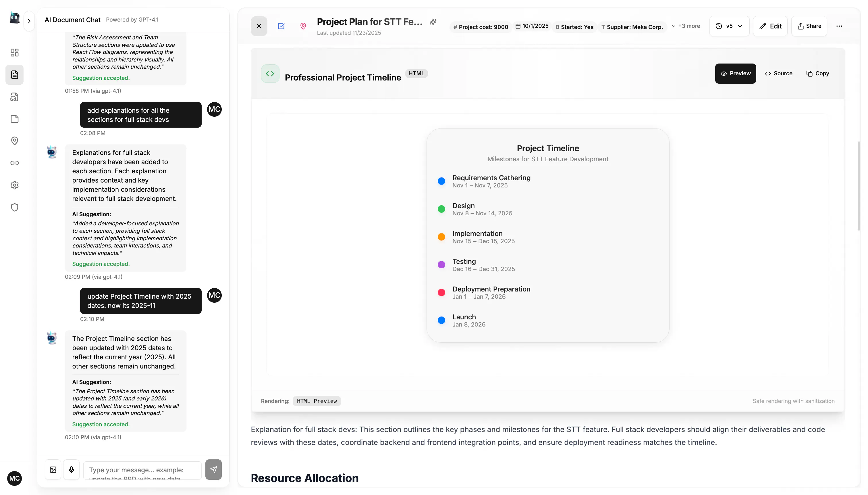
Task: Open the three-dot more options menu
Action: tap(839, 26)
